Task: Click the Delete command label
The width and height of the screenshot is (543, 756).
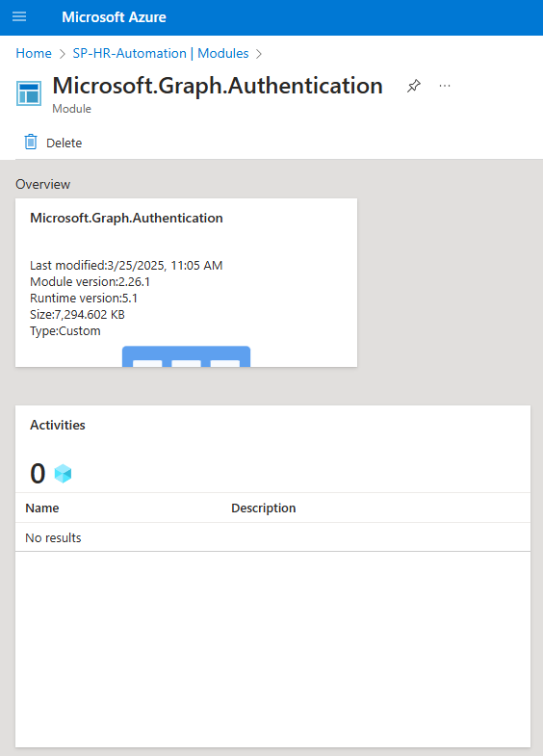Action: click(65, 143)
